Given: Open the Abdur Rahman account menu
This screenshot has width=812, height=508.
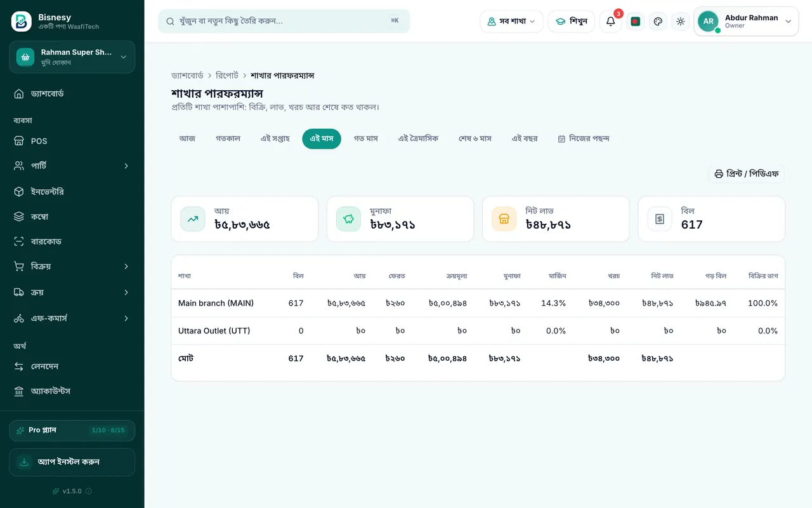Looking at the screenshot, I should coord(746,22).
